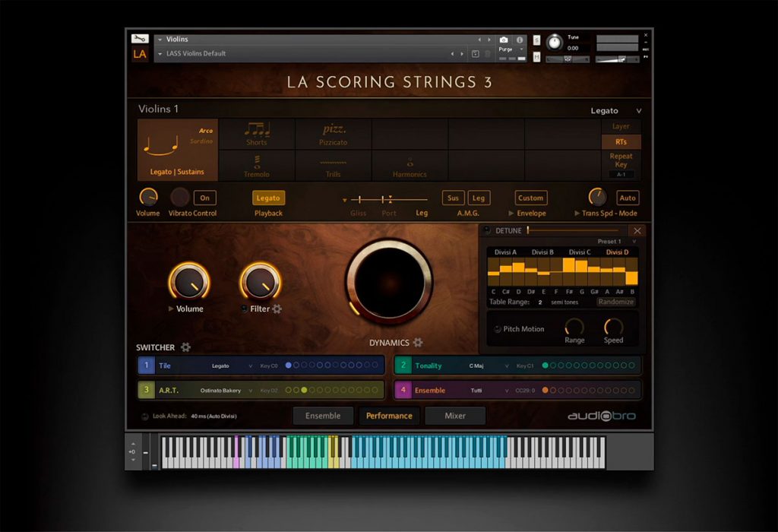The image size is (778, 532).
Task: Select the Trills articulation
Action: (333, 166)
